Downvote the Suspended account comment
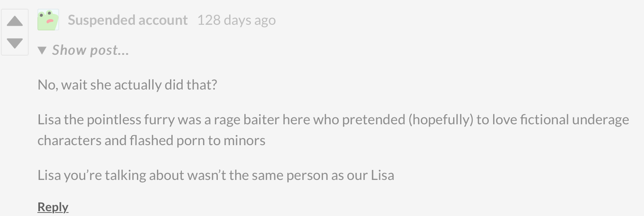644x216 pixels. click(x=15, y=43)
